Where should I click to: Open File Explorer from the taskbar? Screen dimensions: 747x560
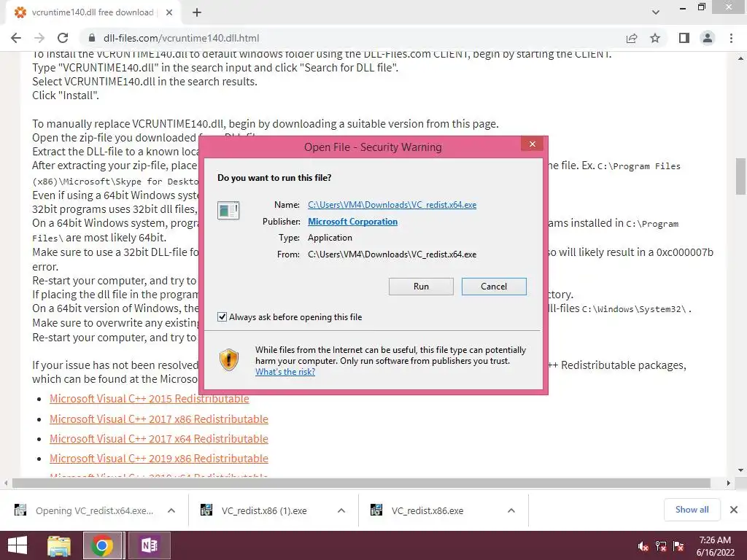pyautogui.click(x=59, y=545)
